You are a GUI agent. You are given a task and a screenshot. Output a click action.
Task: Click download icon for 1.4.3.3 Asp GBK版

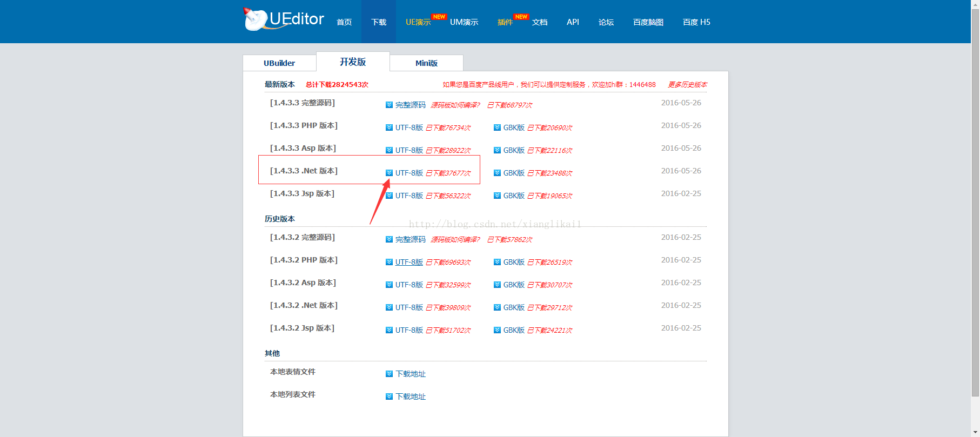click(x=497, y=150)
